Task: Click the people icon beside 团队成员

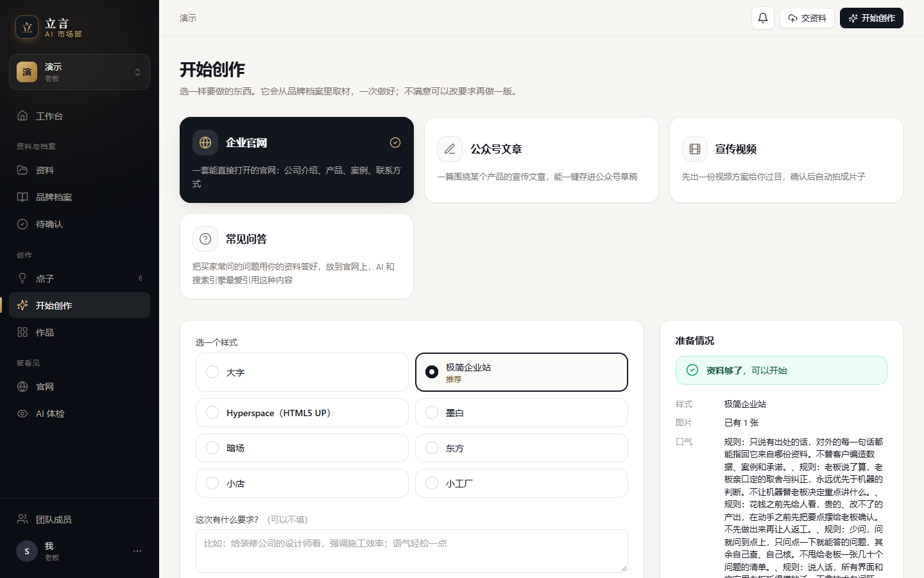Action: click(x=22, y=519)
